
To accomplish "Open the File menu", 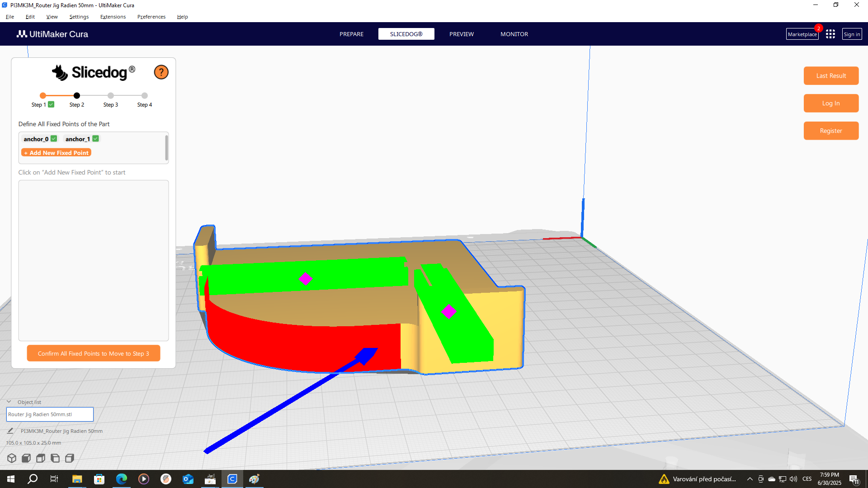I will (10, 17).
